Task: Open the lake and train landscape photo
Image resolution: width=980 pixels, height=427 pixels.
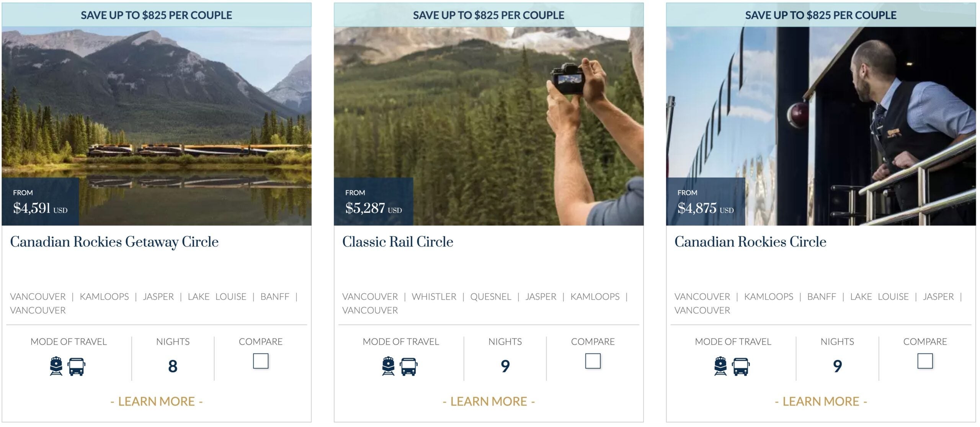Action: (x=157, y=126)
